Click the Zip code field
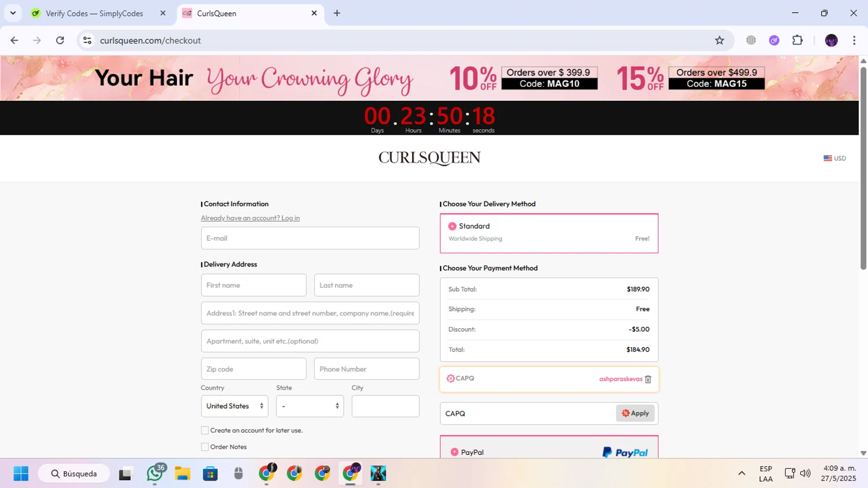This screenshot has width=868, height=488. pos(253,369)
